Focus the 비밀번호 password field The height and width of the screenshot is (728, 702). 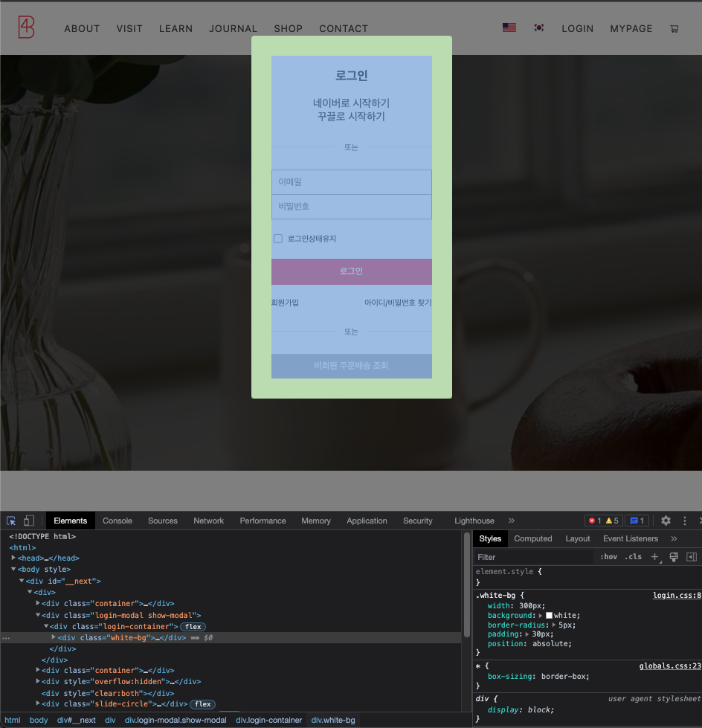(x=352, y=207)
